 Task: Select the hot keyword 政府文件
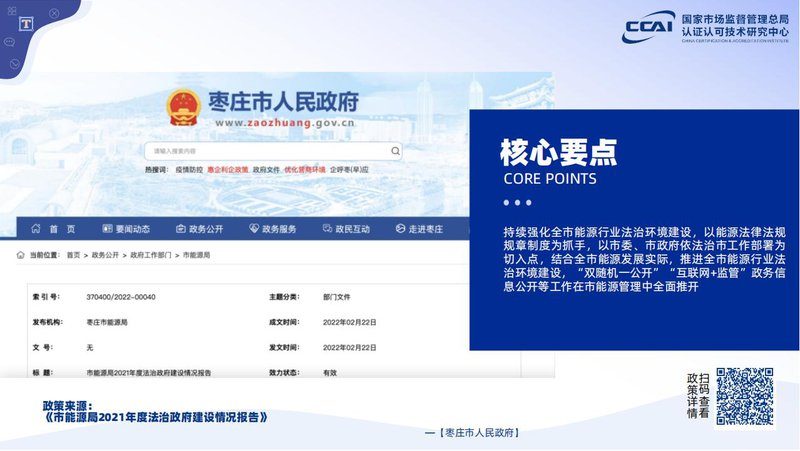[266, 169]
